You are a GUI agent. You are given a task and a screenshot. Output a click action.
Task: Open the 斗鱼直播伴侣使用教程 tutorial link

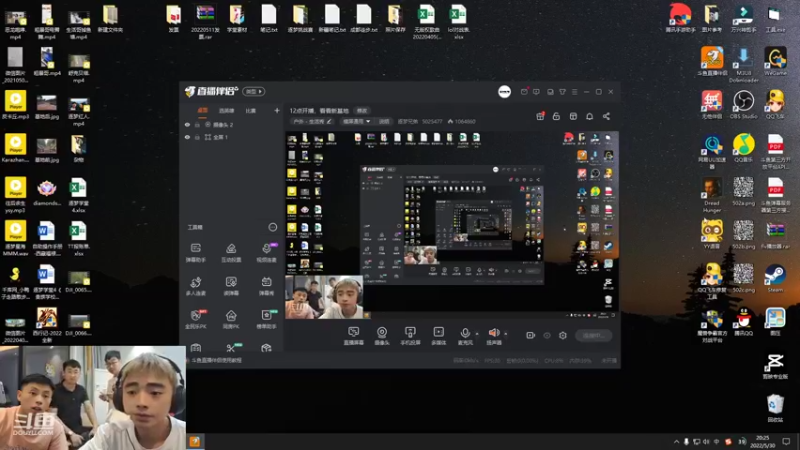[x=217, y=360]
